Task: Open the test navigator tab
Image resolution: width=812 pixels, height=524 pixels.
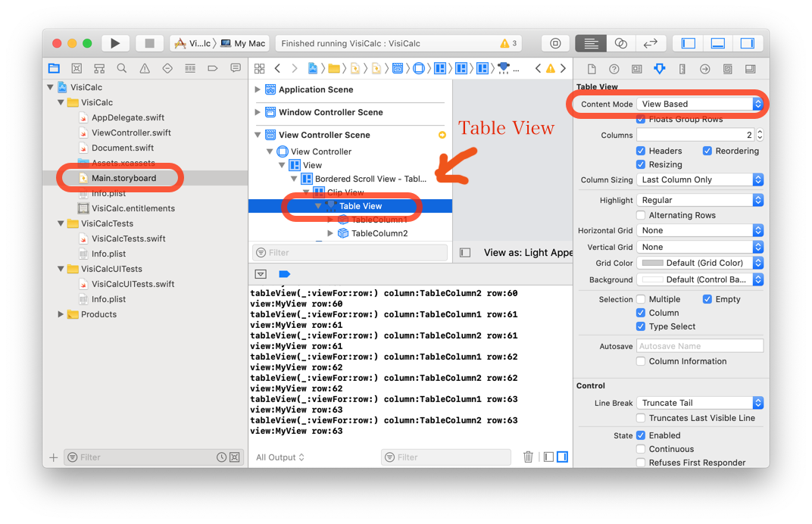Action: click(167, 68)
